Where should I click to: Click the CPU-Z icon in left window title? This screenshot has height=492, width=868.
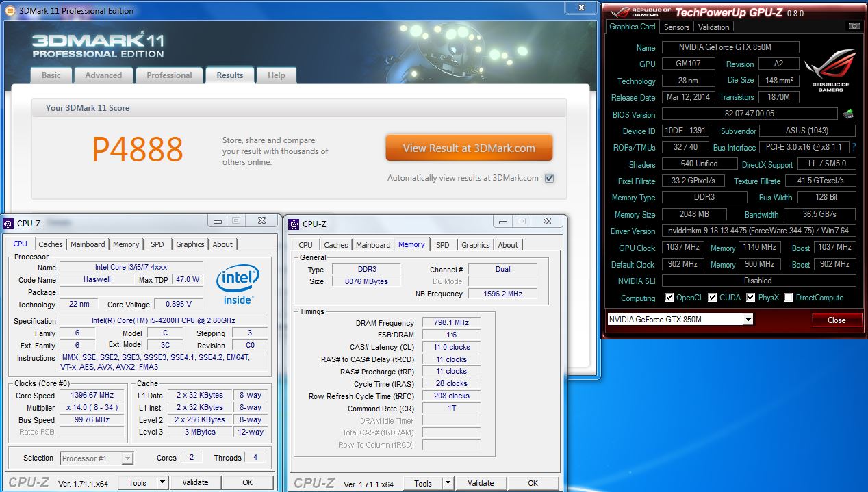[8, 223]
